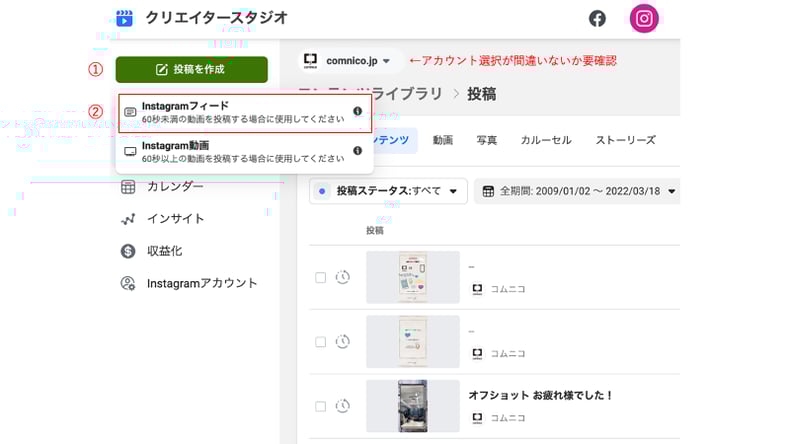This screenshot has width=790, height=444.
Task: Click the feed icon left of Instagramフィード
Action: 130,112
